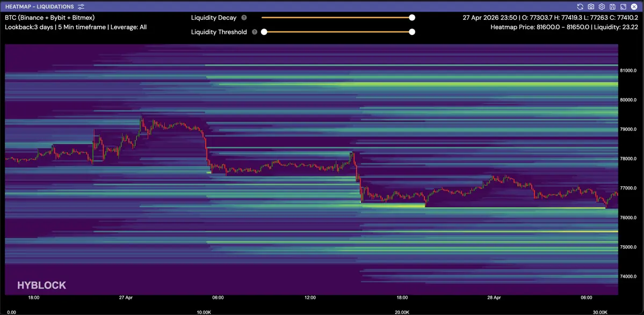644x315 pixels.
Task: Click the right Liquidity Threshold slider handle
Action: [412, 32]
